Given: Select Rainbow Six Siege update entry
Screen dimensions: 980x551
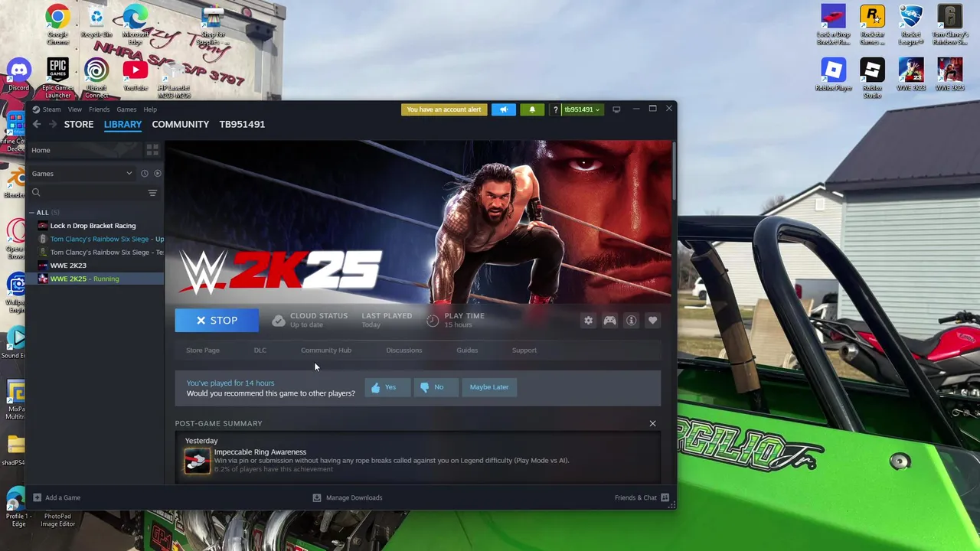Looking at the screenshot, I should [x=96, y=240].
